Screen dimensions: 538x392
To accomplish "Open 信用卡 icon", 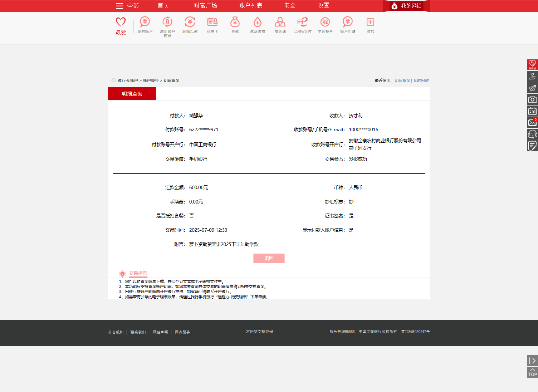I will 212,22.
